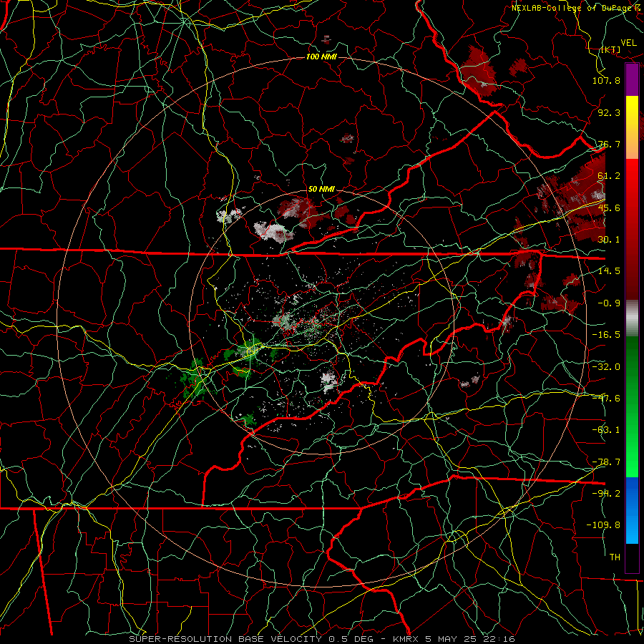The image size is (644, 644).
Task: Click the 100 NMI range ring label
Action: coord(321,57)
